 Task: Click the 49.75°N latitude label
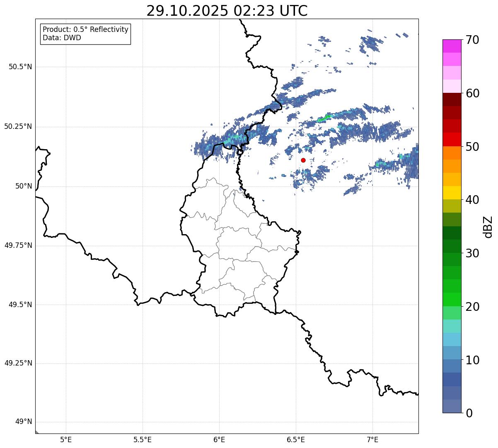click(18, 245)
